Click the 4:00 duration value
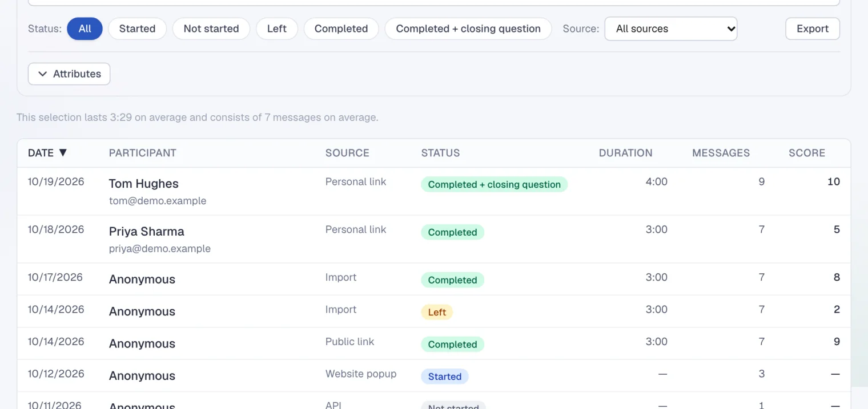 click(x=657, y=182)
